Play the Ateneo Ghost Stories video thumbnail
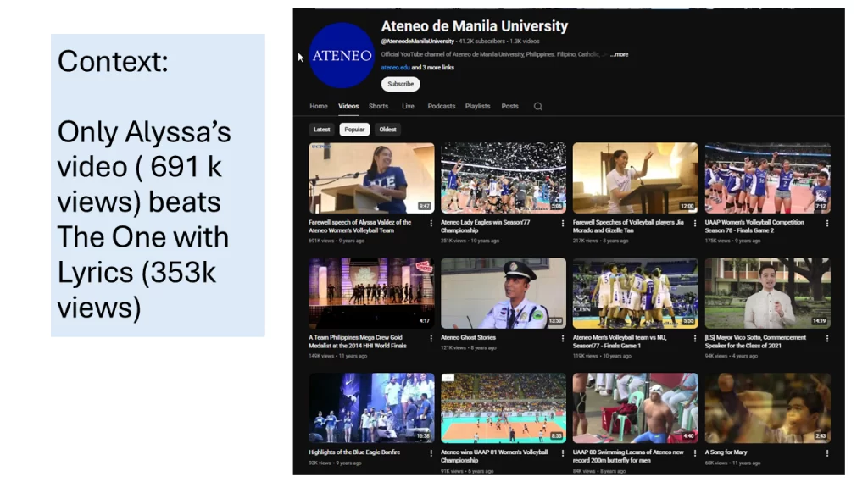The image size is (868, 488). click(504, 293)
